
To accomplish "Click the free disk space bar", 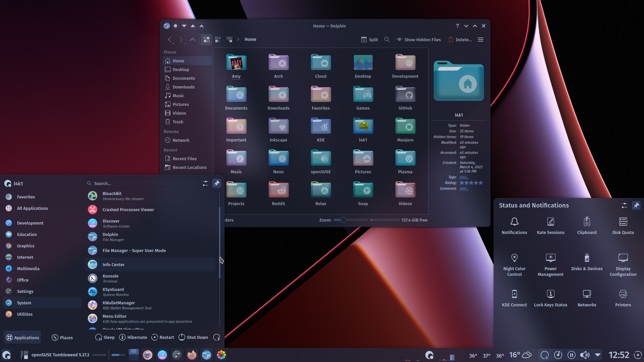I will pyautogui.click(x=385, y=220).
